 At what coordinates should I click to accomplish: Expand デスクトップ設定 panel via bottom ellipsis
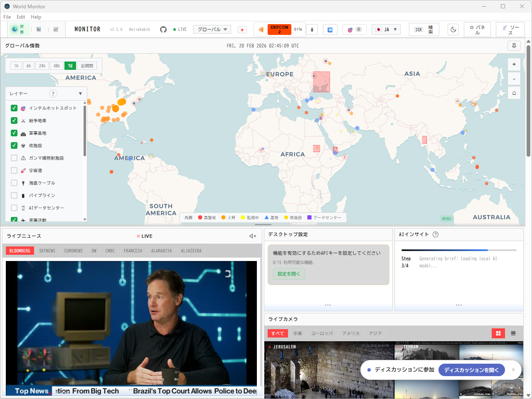[x=328, y=305]
